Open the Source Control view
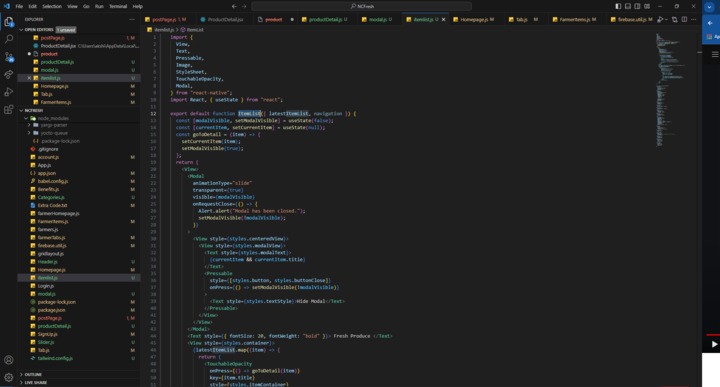The width and height of the screenshot is (720, 387). click(9, 57)
